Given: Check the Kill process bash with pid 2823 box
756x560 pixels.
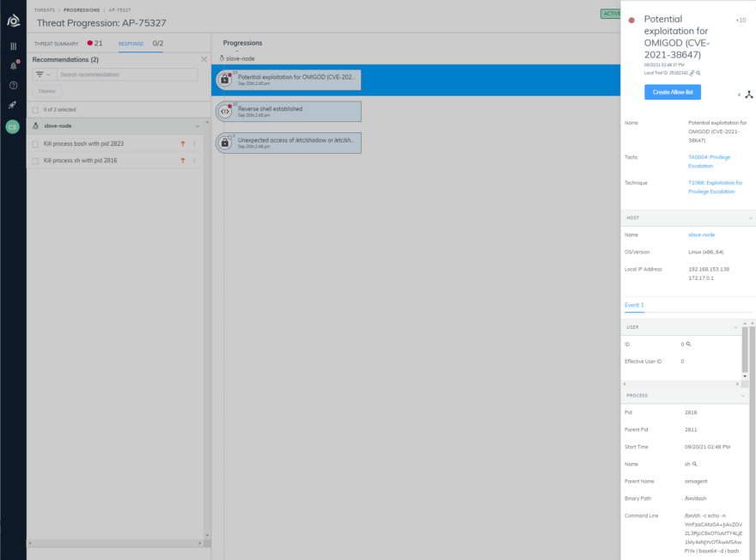Looking at the screenshot, I should [35, 144].
